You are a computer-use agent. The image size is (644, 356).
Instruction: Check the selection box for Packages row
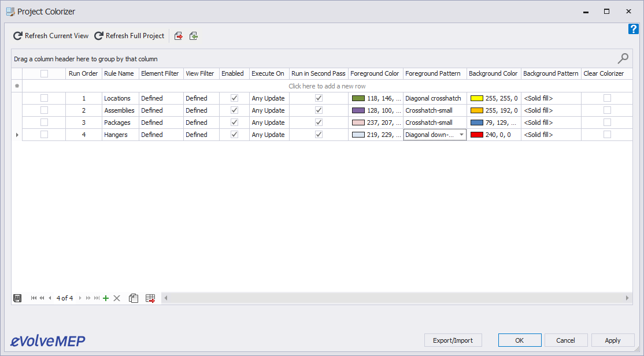pos(44,123)
